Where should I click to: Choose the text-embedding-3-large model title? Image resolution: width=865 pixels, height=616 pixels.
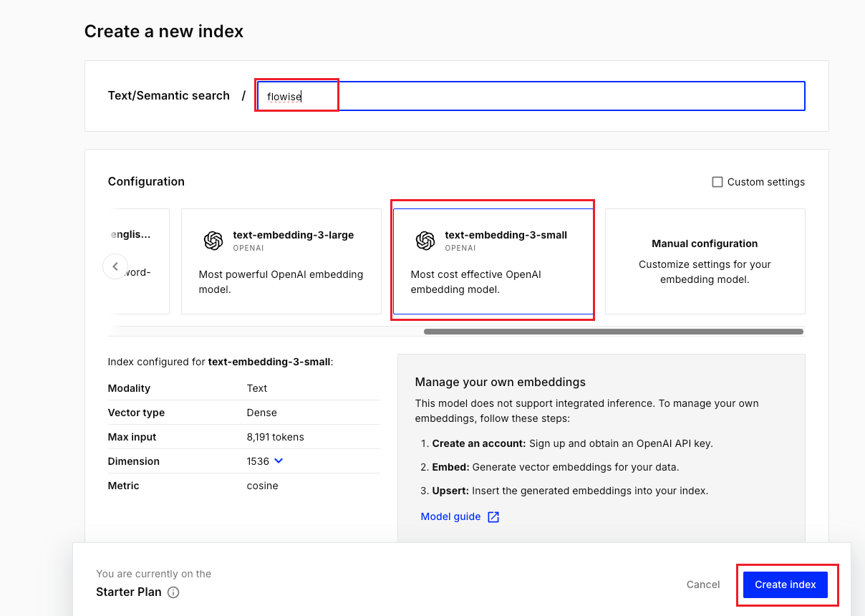[x=293, y=235]
